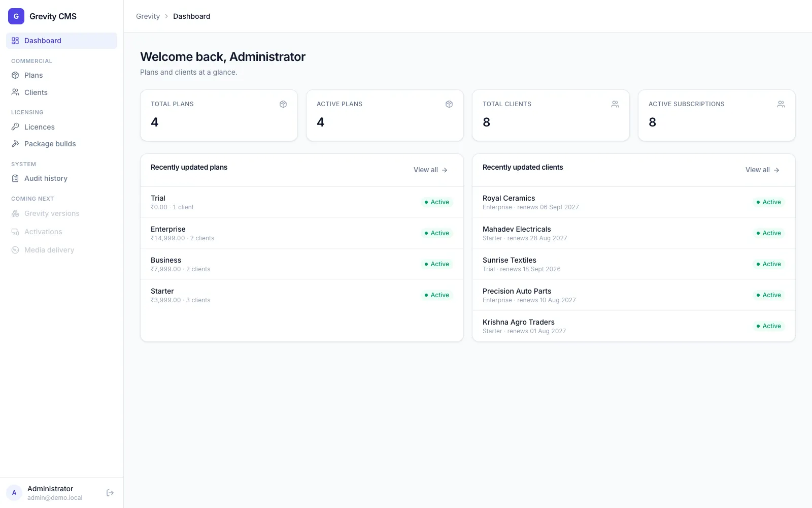
Task: Click Grevity breadcrumb link
Action: pos(148,16)
